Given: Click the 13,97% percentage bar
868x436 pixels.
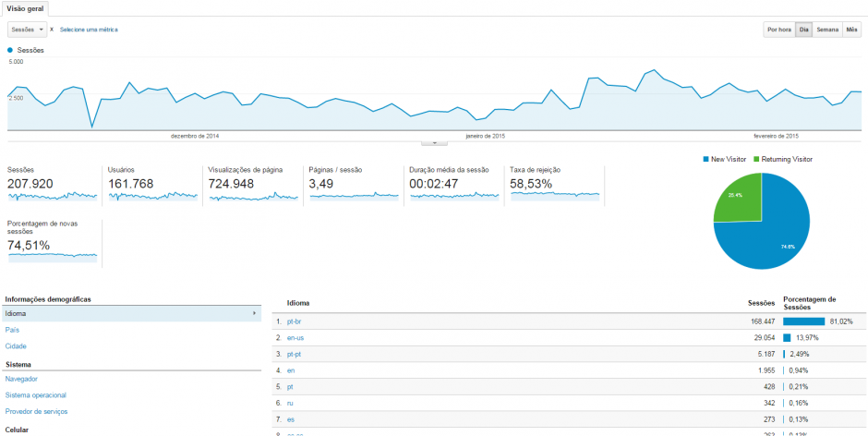Looking at the screenshot, I should pyautogui.click(x=787, y=337).
